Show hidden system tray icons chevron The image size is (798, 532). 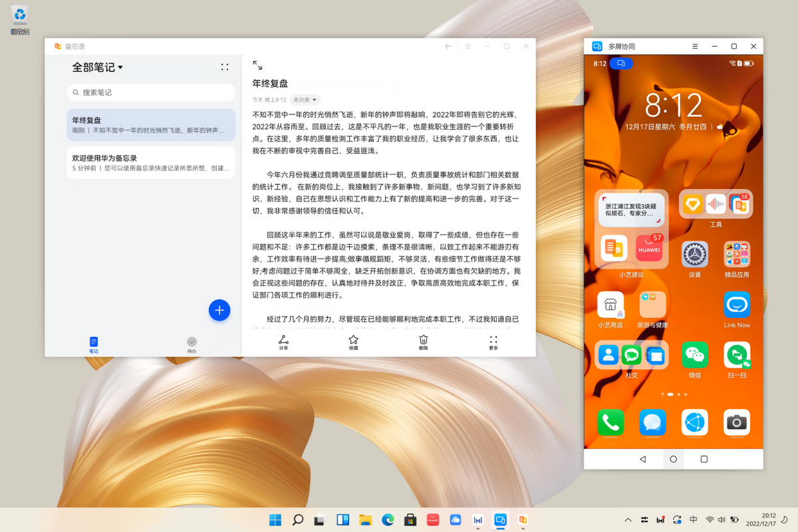(x=627, y=519)
